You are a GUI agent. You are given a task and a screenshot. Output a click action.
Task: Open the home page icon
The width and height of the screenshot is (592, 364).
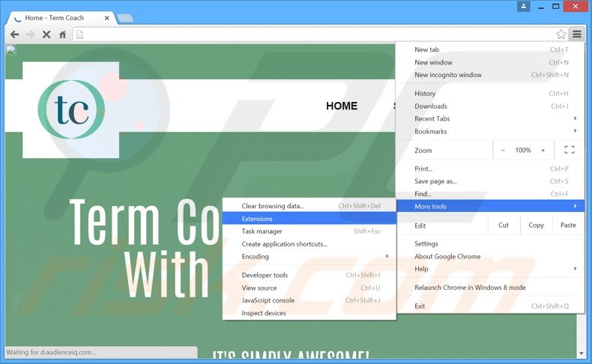coord(63,34)
